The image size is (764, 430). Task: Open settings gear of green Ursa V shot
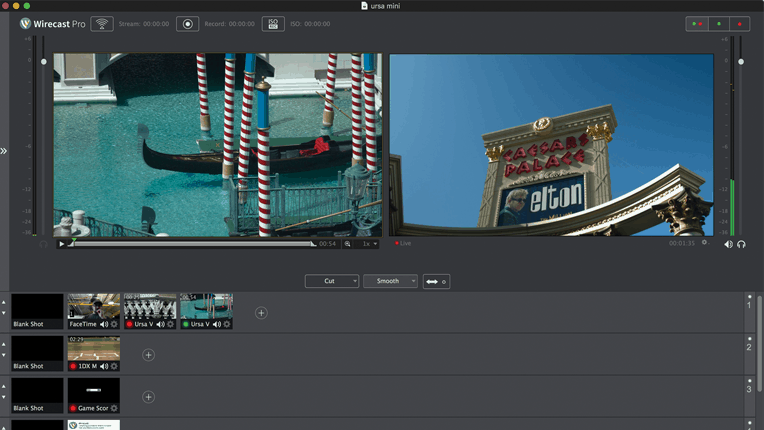227,324
